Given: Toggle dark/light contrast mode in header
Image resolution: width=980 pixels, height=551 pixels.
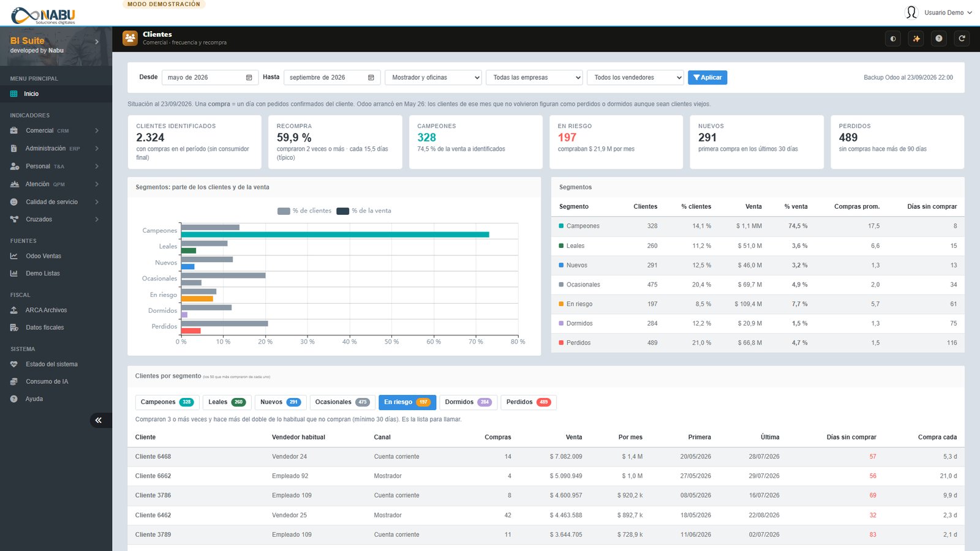Looking at the screenshot, I should tap(893, 39).
